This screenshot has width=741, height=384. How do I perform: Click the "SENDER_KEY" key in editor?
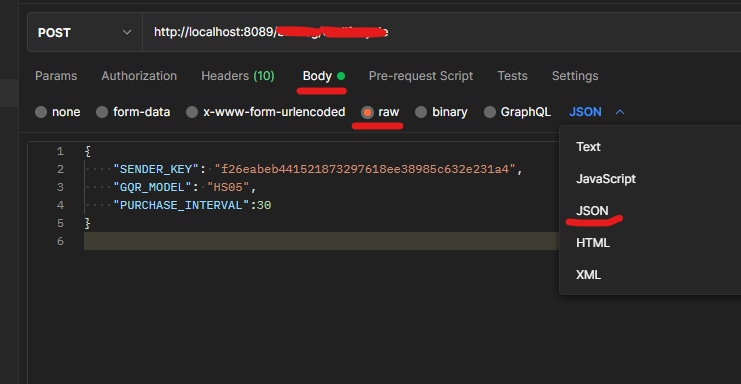(155, 170)
